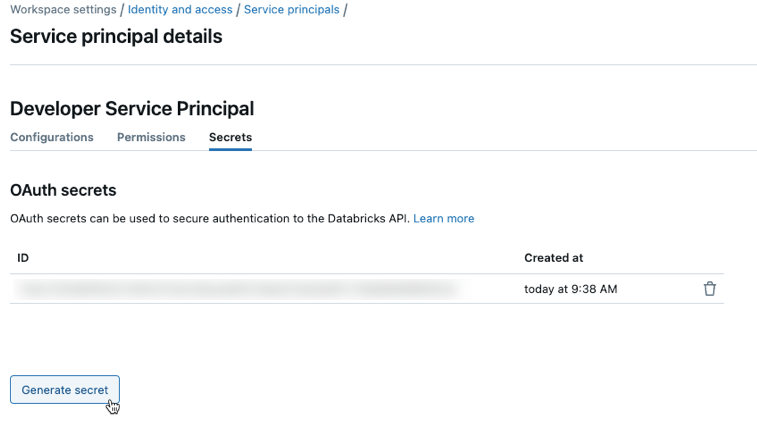Go to Workspace settings breadcrumb
The image size is (757, 428).
coord(62,9)
